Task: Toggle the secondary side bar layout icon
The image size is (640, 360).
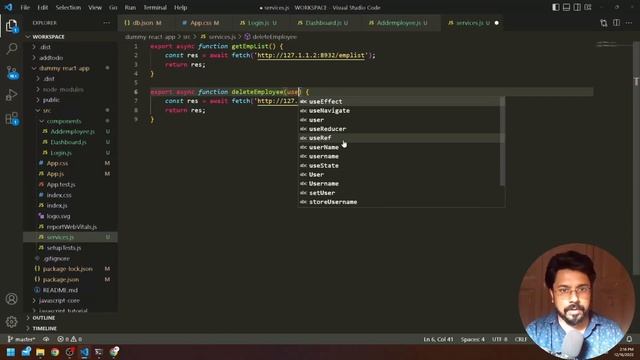Action: 577,7
